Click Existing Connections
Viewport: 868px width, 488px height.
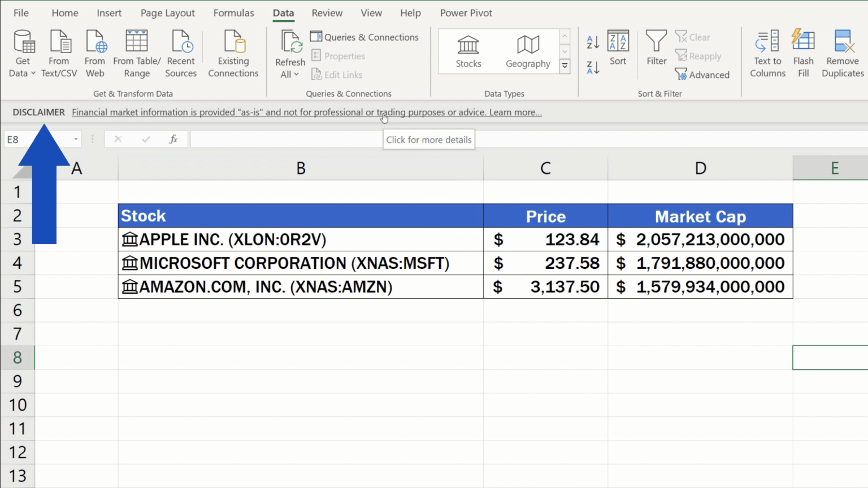pyautogui.click(x=233, y=51)
